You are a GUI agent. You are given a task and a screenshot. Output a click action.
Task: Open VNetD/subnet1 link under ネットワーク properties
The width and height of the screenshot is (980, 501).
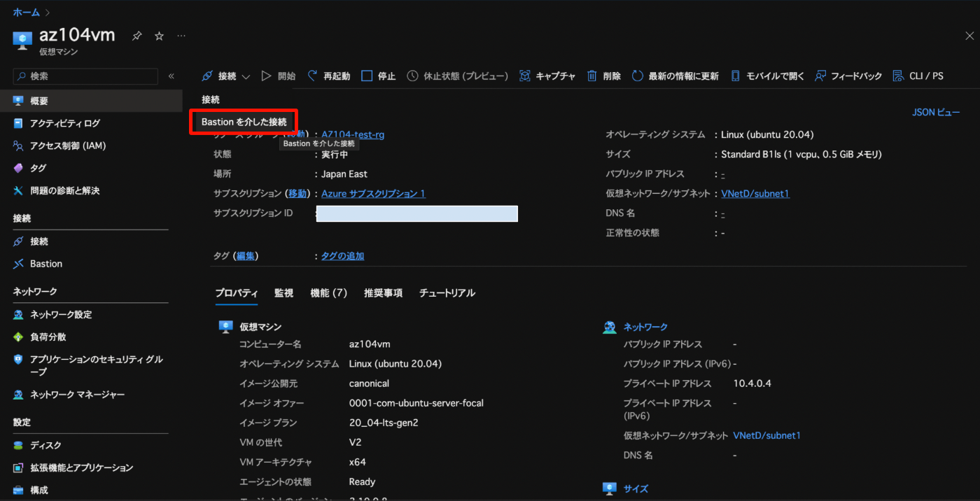pos(766,435)
